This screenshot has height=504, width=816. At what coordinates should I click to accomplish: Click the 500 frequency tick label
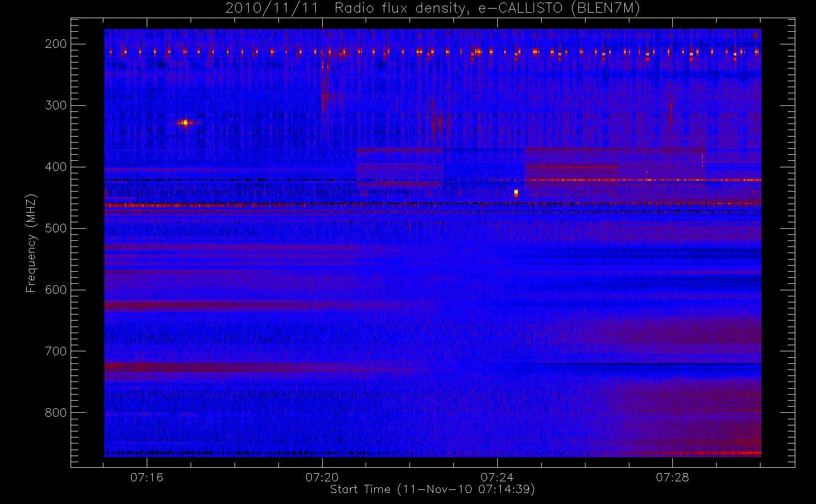pos(56,228)
